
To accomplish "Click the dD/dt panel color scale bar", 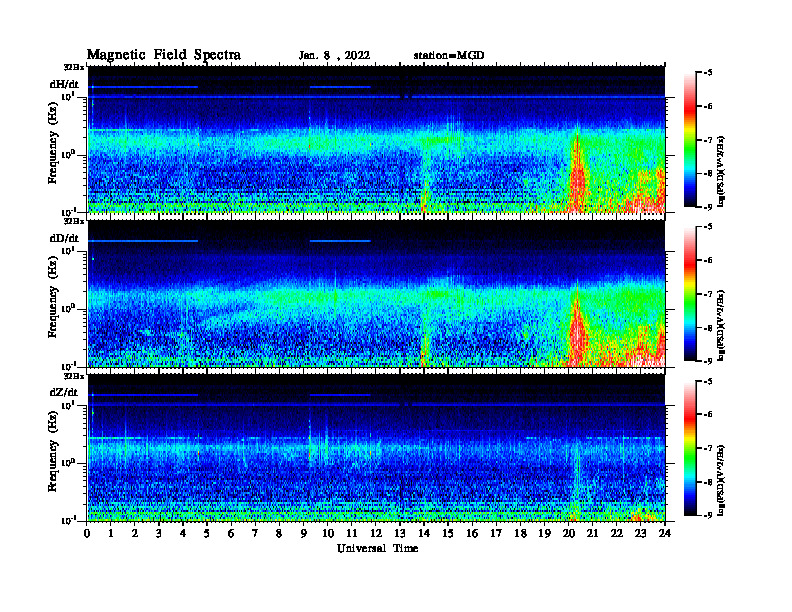I will pyautogui.click(x=689, y=294).
